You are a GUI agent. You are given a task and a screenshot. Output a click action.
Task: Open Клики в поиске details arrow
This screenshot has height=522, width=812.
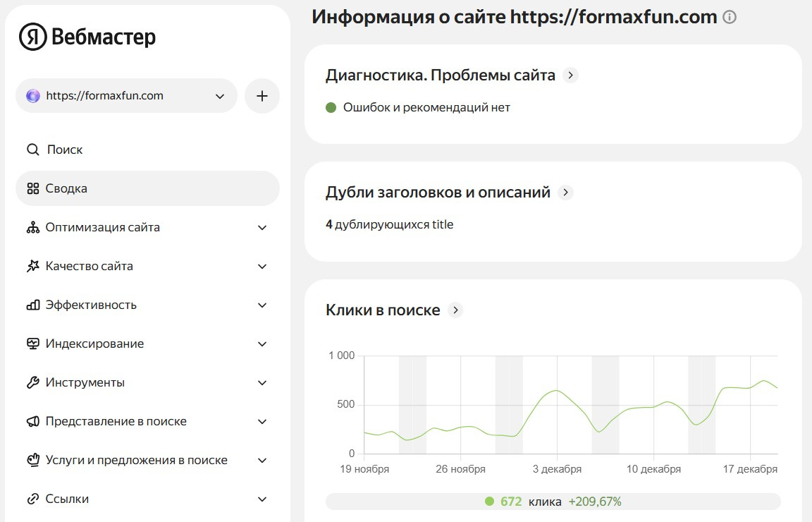tap(455, 310)
